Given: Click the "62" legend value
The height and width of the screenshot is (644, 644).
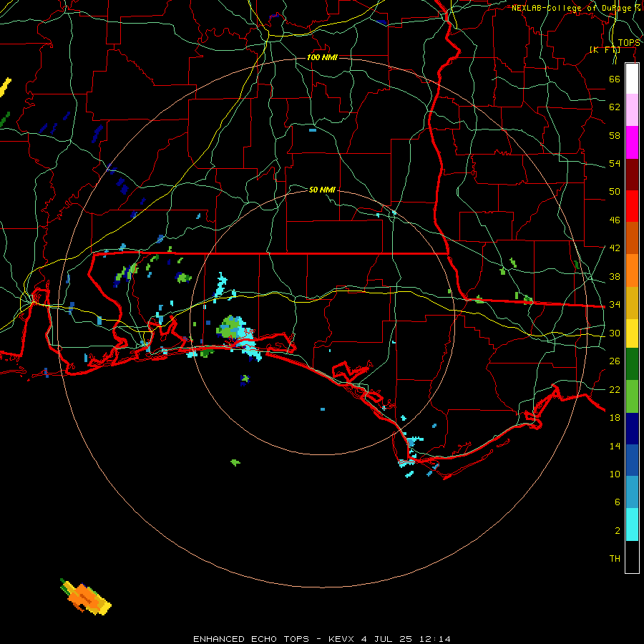Looking at the screenshot, I should tap(615, 107).
